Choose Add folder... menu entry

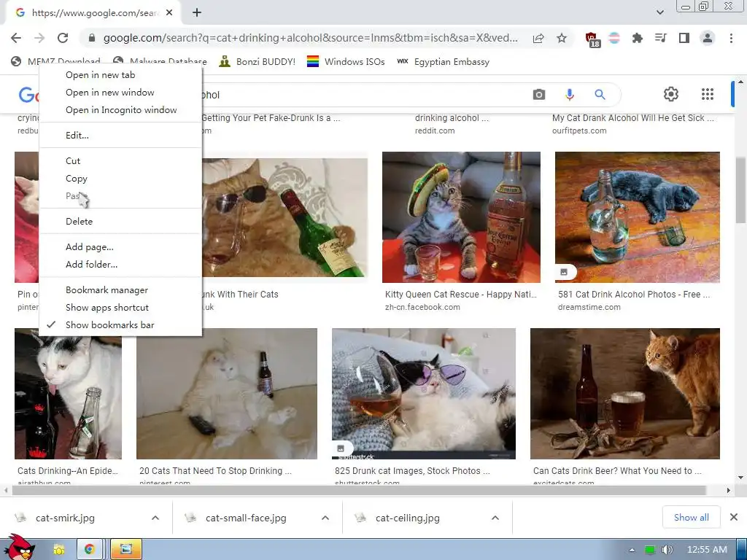pos(120,264)
